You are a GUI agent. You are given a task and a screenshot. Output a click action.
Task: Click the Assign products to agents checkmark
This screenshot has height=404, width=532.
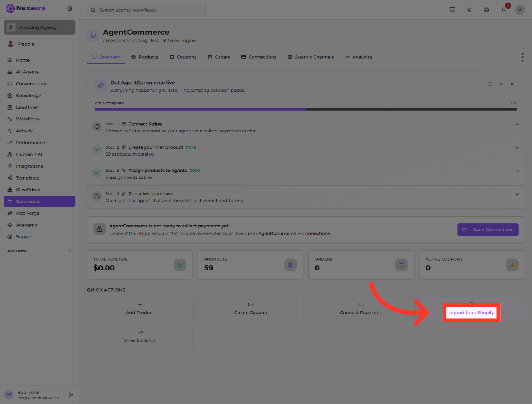97,173
